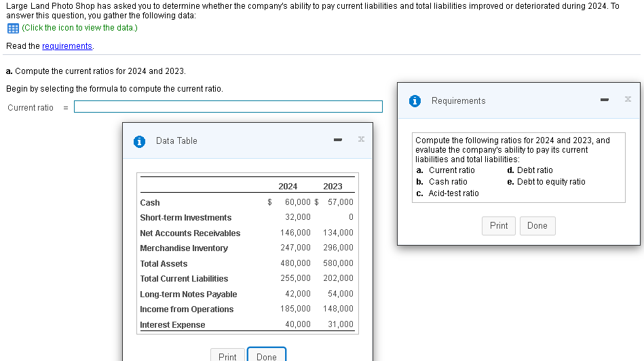The width and height of the screenshot is (644, 361).
Task: Click the Merchandise Inventory label
Action: coord(184,248)
